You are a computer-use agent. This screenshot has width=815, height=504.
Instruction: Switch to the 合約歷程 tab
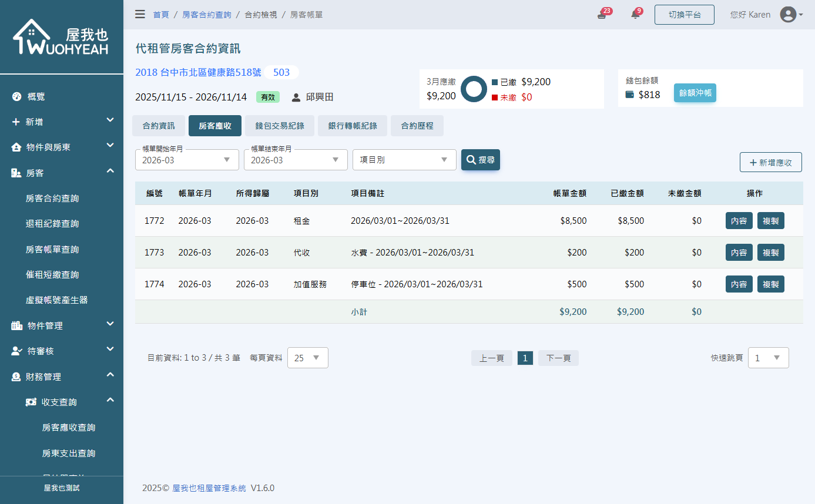[417, 125]
